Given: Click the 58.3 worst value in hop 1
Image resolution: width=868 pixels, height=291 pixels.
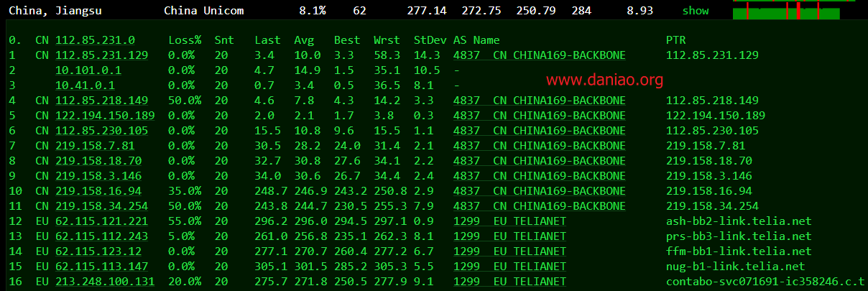Looking at the screenshot, I should tap(387, 55).
